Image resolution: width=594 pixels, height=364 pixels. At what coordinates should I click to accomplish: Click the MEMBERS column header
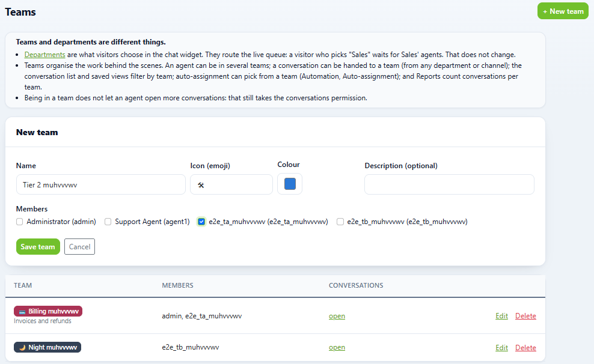pos(178,285)
